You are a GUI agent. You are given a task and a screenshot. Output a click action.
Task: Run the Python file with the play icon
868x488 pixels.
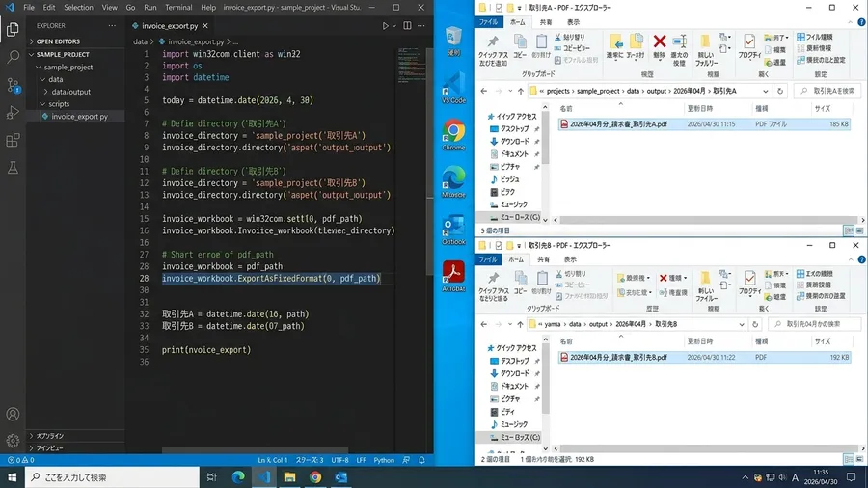coord(385,25)
